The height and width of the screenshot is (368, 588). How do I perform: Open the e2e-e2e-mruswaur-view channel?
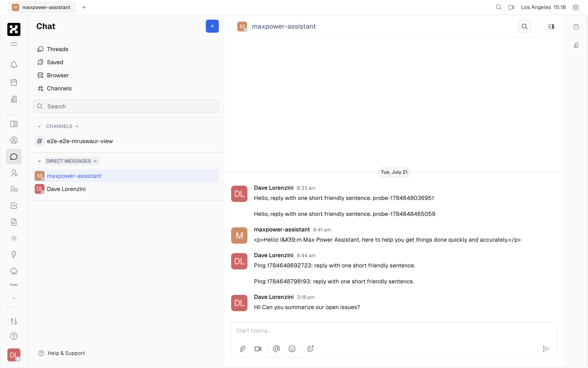click(x=126, y=141)
